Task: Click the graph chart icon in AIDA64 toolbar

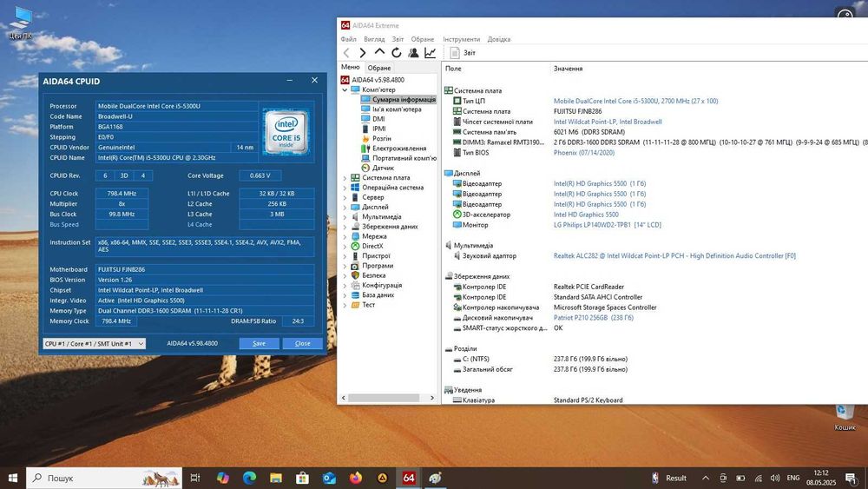Action: coord(431,53)
